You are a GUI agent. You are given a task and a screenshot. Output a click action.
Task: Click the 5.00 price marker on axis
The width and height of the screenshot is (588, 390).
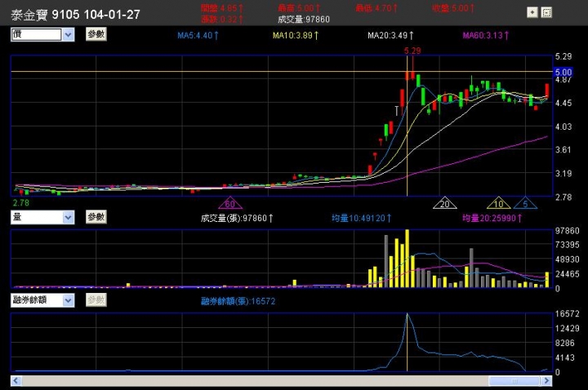point(563,72)
